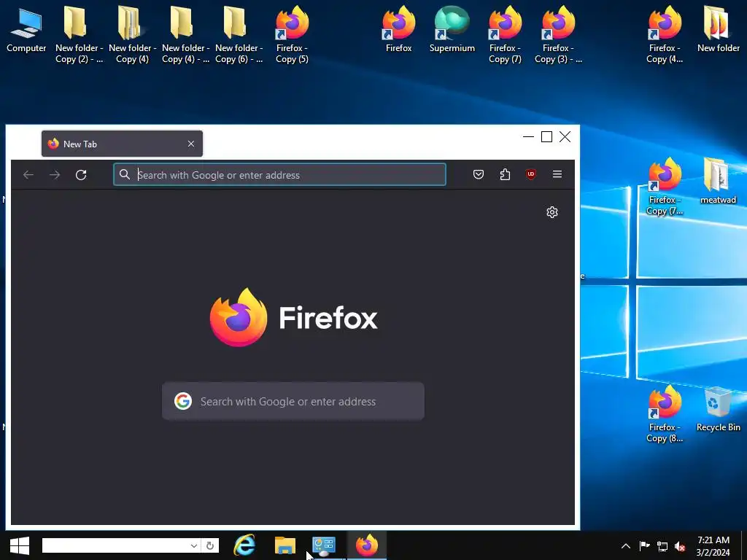Select New folder - Copy (6) icon
This screenshot has width=747, height=560.
tap(239, 35)
